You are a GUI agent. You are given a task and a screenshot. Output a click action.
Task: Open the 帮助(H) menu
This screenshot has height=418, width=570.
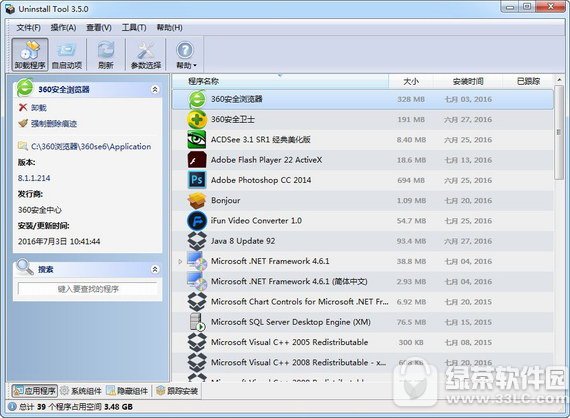(x=169, y=28)
